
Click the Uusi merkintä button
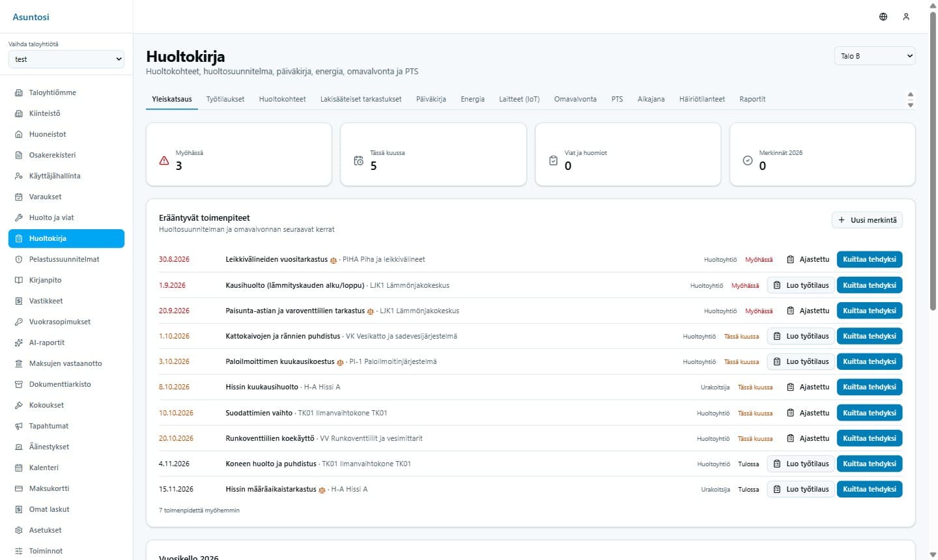point(867,220)
